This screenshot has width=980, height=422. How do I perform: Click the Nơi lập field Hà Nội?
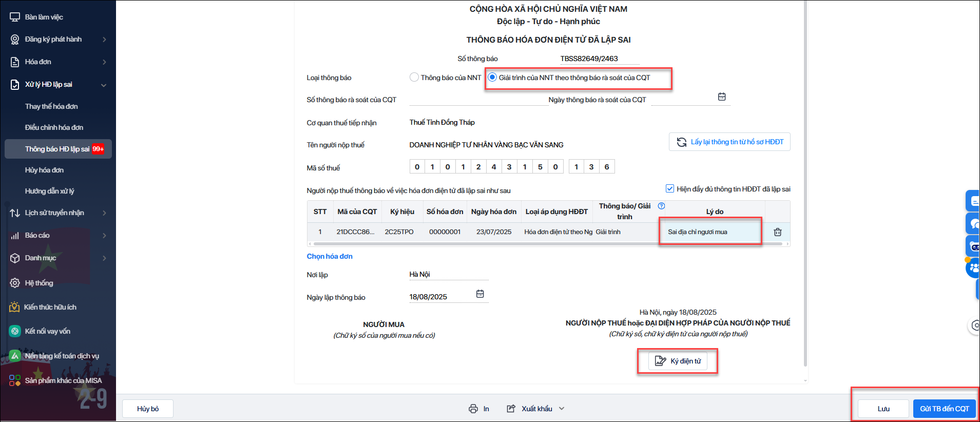click(x=449, y=275)
